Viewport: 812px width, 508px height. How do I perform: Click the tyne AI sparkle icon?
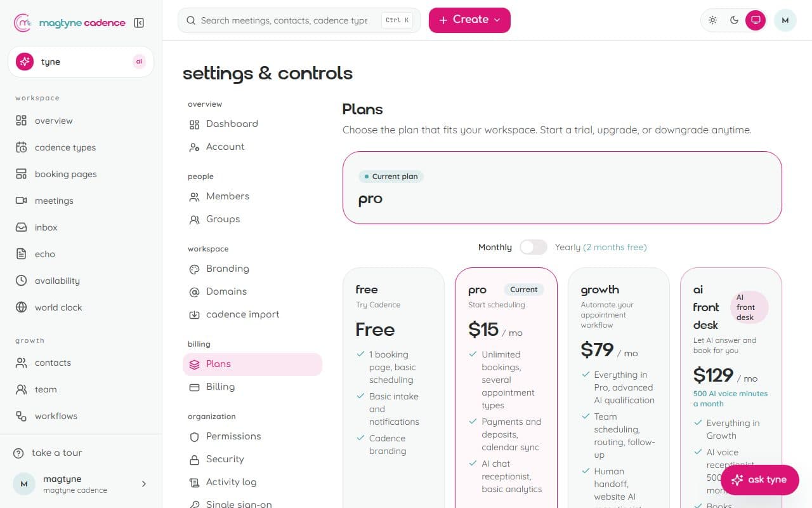[x=25, y=62]
